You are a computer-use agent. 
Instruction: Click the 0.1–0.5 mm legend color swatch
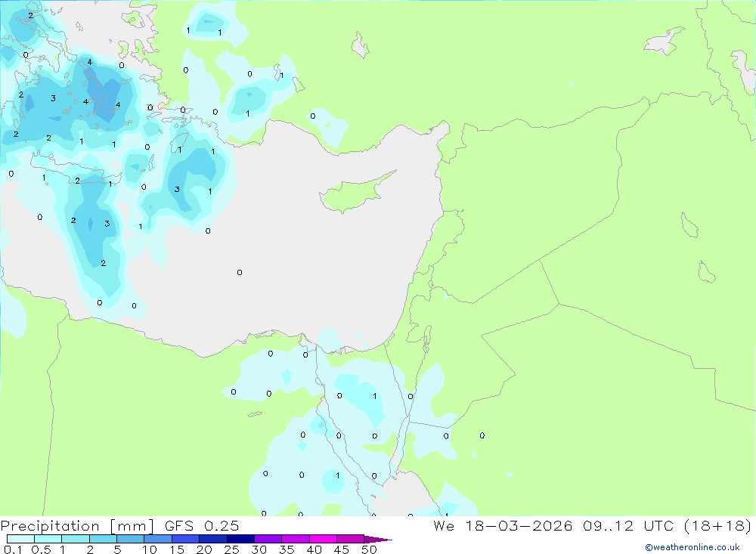pos(20,539)
